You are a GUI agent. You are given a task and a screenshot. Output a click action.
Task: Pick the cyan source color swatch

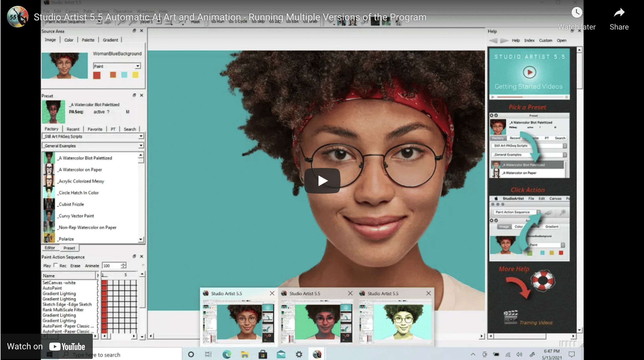point(124,75)
